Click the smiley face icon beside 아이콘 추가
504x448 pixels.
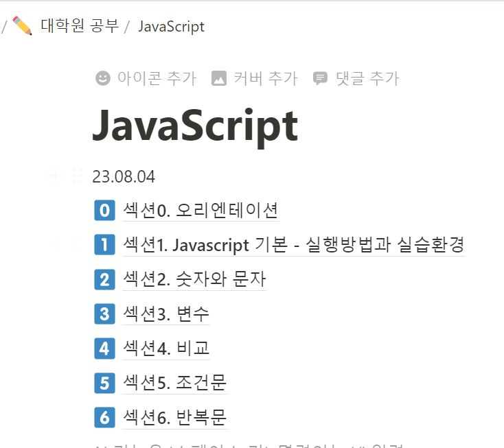pos(103,78)
